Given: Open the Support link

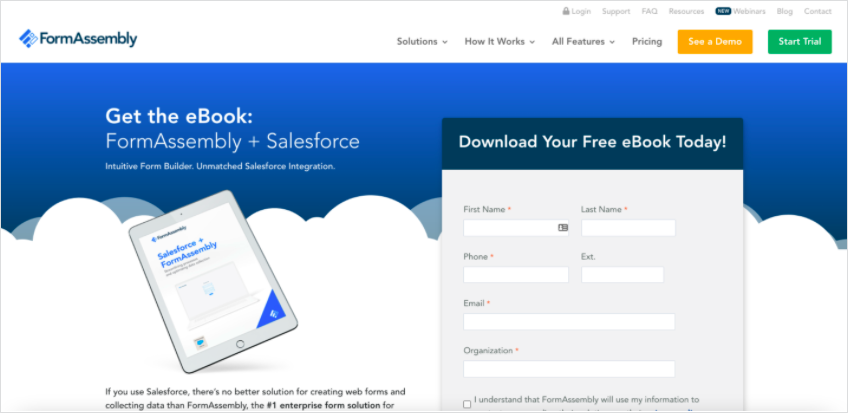Looking at the screenshot, I should point(616,12).
